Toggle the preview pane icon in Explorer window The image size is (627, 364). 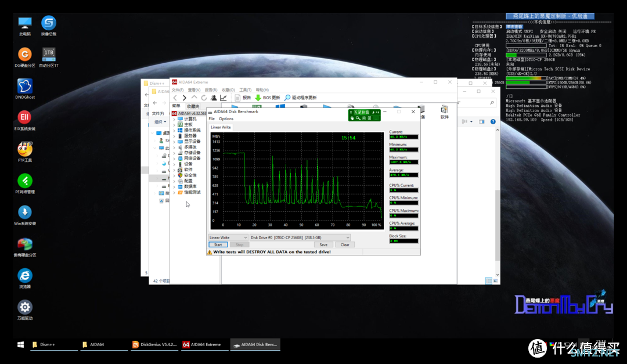pos(481,121)
